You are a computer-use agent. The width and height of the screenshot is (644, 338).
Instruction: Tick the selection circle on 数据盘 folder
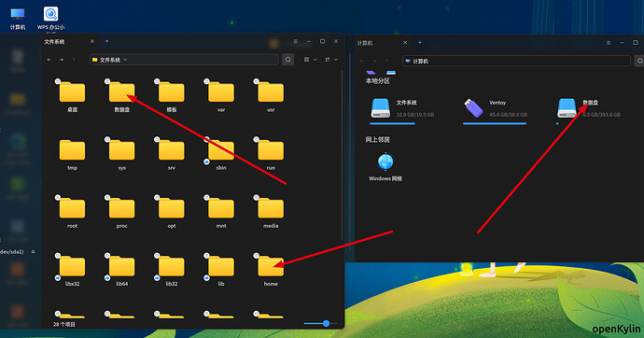(x=107, y=81)
